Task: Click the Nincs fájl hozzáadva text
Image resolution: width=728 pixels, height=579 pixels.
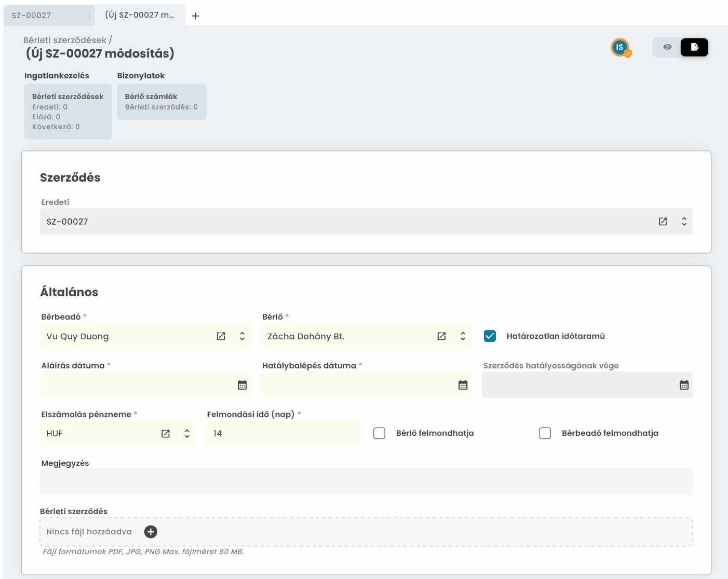Action: pos(89,532)
